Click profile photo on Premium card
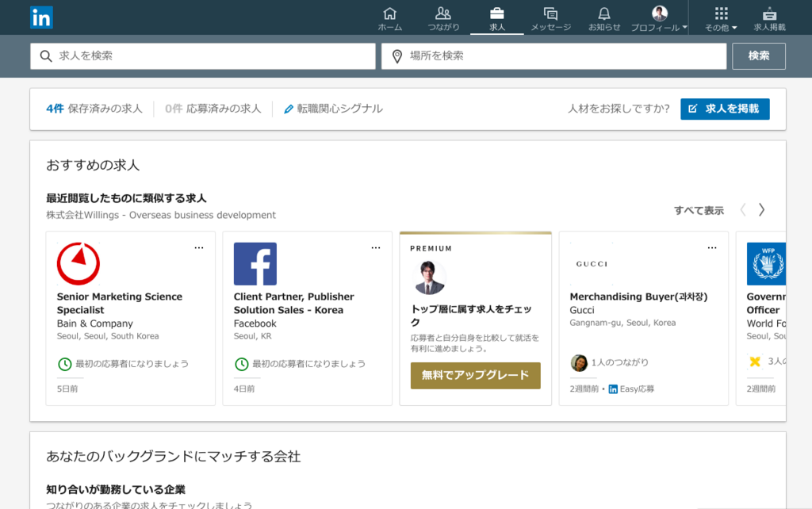 click(428, 277)
